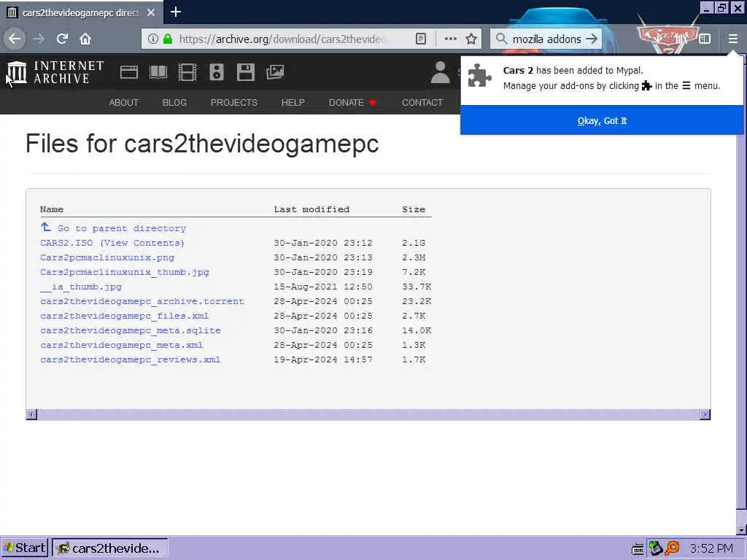Image resolution: width=747 pixels, height=560 pixels.
Task: Click the Last modified column header
Action: point(311,209)
